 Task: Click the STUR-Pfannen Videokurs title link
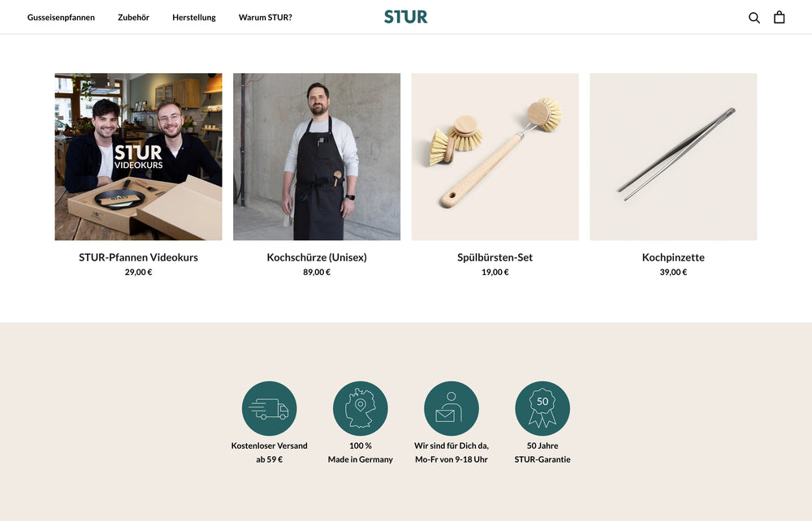point(138,257)
